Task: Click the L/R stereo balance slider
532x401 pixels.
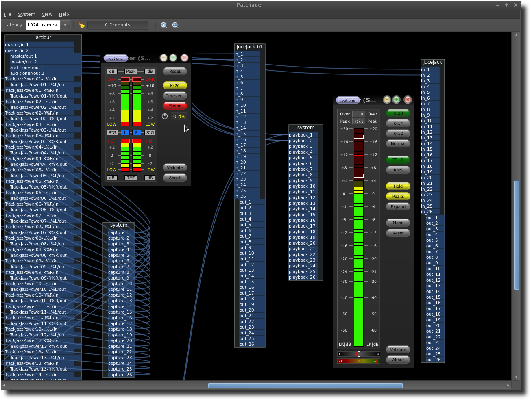Action: point(359,354)
